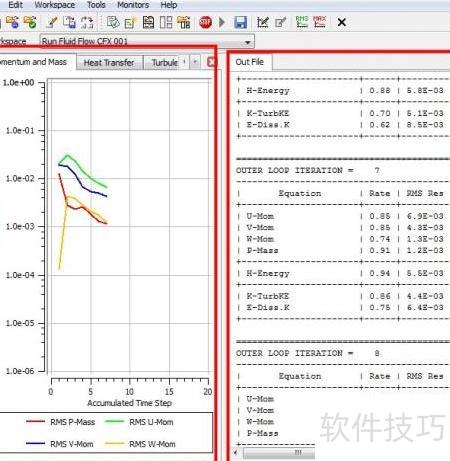Open the Monitors menu
The width and height of the screenshot is (450, 461).
(133, 5)
